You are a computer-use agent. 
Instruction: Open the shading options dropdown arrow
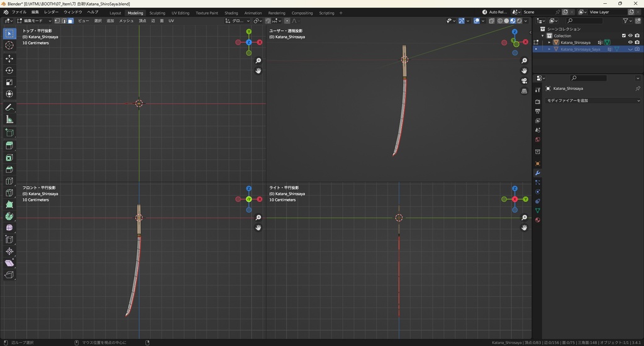pyautogui.click(x=526, y=21)
